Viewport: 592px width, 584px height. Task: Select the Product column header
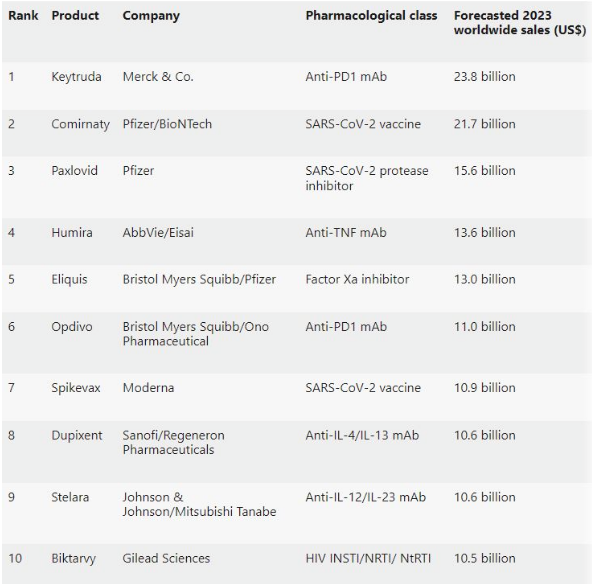point(75,15)
